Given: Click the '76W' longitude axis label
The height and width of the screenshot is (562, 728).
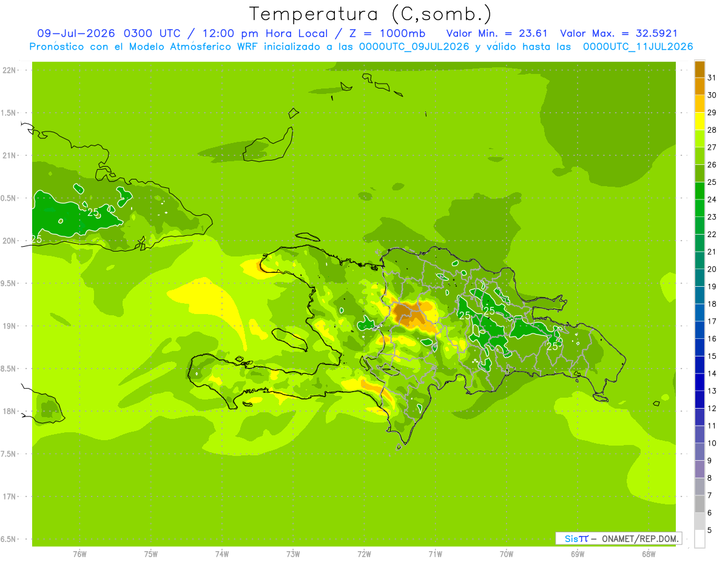Looking at the screenshot, I should pyautogui.click(x=79, y=554).
